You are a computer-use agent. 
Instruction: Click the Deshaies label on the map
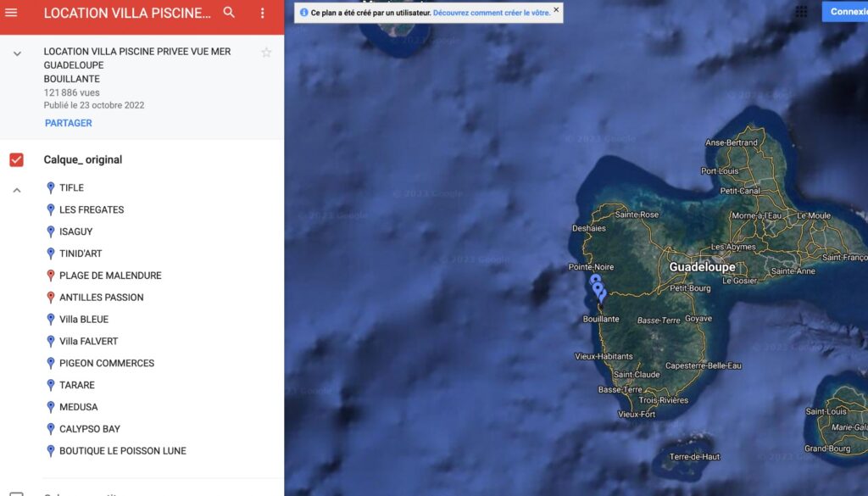tap(588, 228)
